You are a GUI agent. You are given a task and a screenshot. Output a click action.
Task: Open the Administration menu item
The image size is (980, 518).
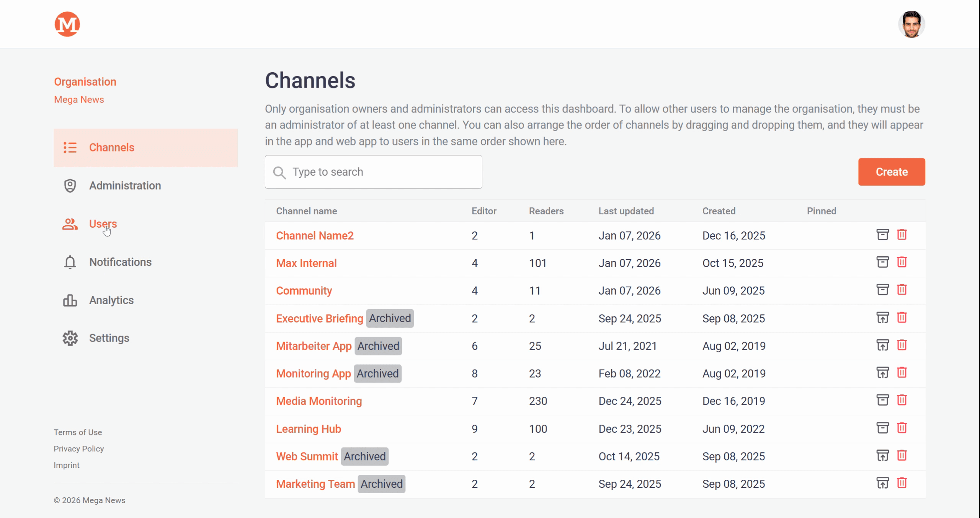pos(125,186)
